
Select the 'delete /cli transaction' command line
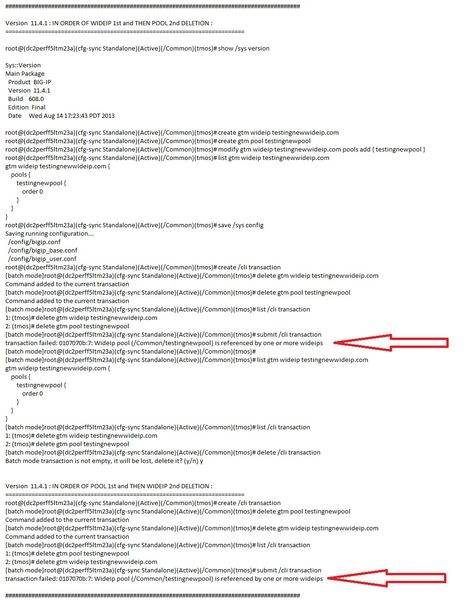pyautogui.click(x=163, y=452)
